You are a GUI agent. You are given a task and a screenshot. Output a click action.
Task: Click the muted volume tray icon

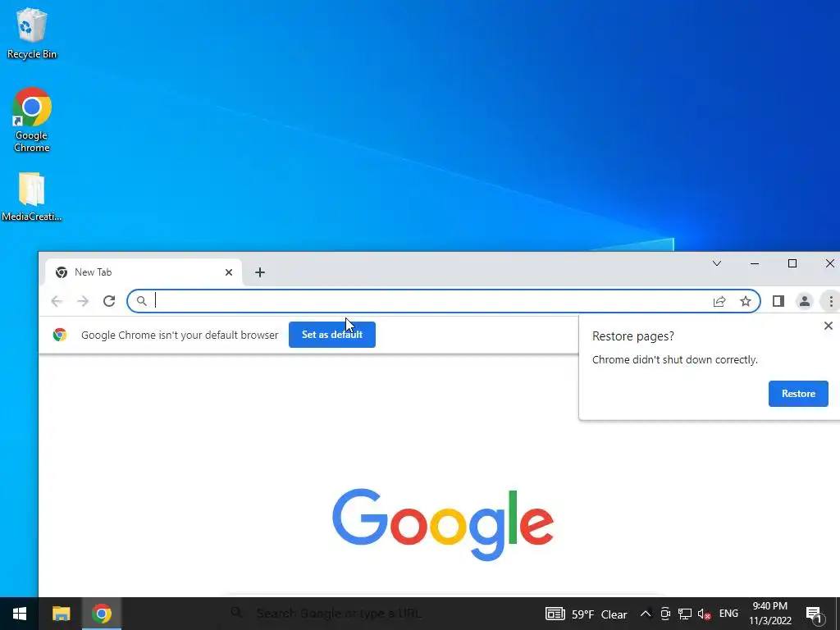[x=705, y=614]
